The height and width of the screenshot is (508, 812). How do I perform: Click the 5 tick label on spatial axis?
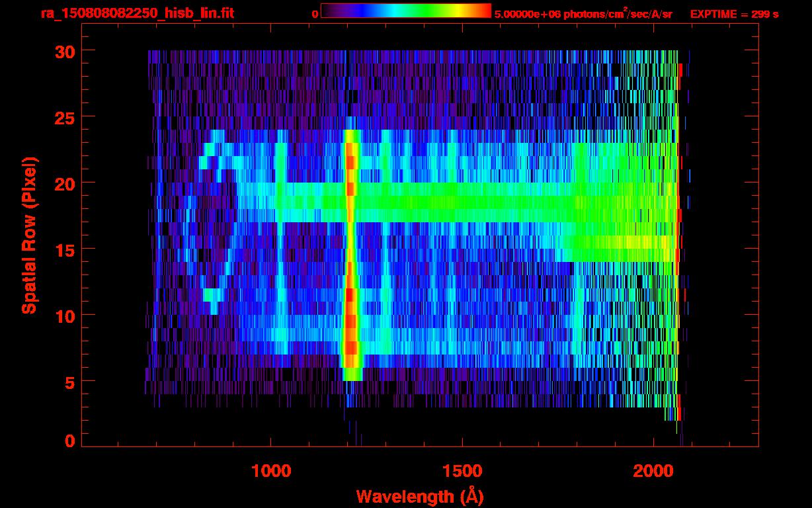click(x=69, y=382)
